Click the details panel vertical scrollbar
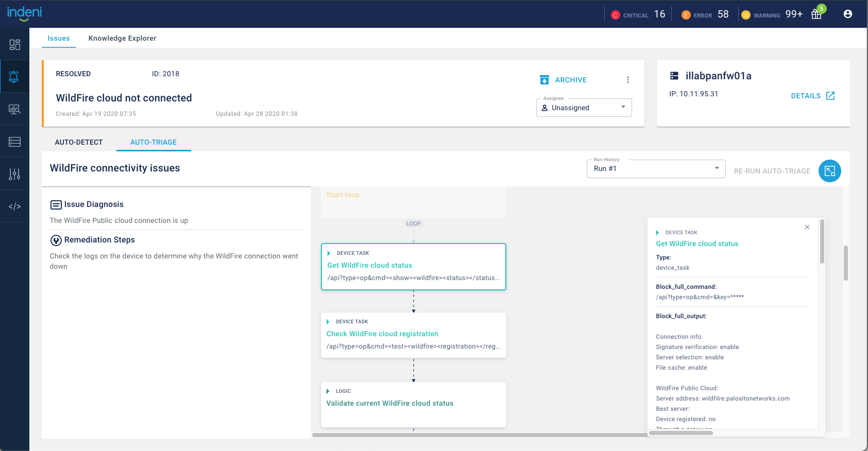The height and width of the screenshot is (451, 868). pyautogui.click(x=822, y=241)
